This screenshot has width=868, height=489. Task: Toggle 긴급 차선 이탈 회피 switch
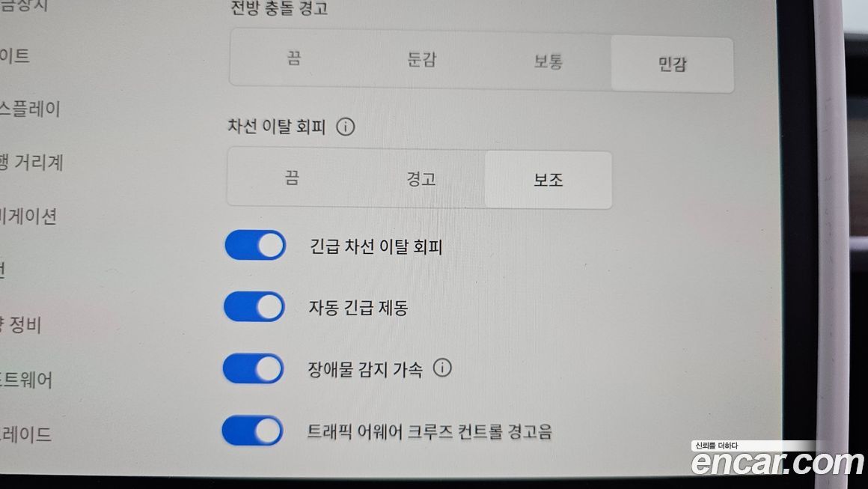pyautogui.click(x=255, y=246)
